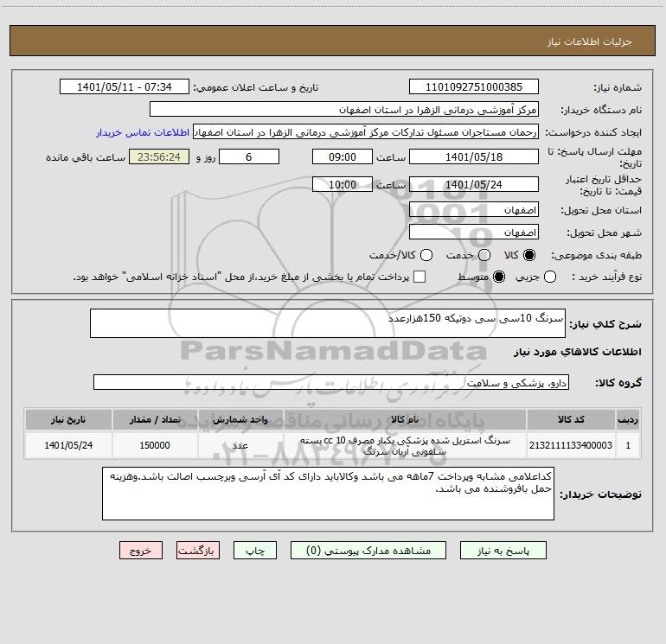
Task: Click the price validity date 1401/05/24 field
Action: (x=474, y=185)
